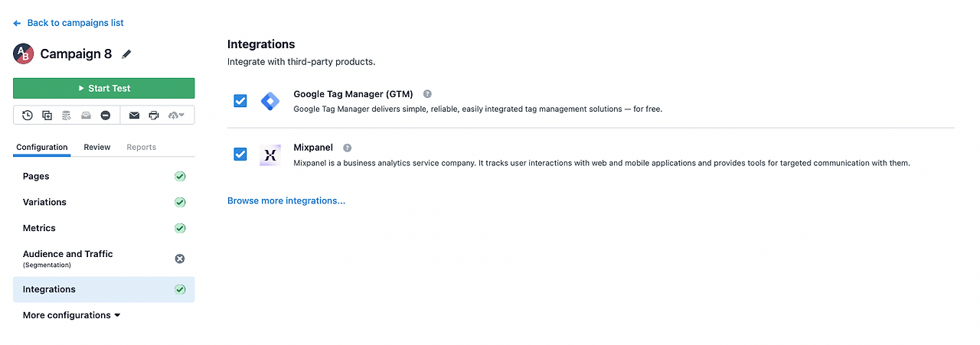Screen dimensions: 980x345
Task: Uncheck the Google Tag Manager checkbox
Action: click(240, 101)
